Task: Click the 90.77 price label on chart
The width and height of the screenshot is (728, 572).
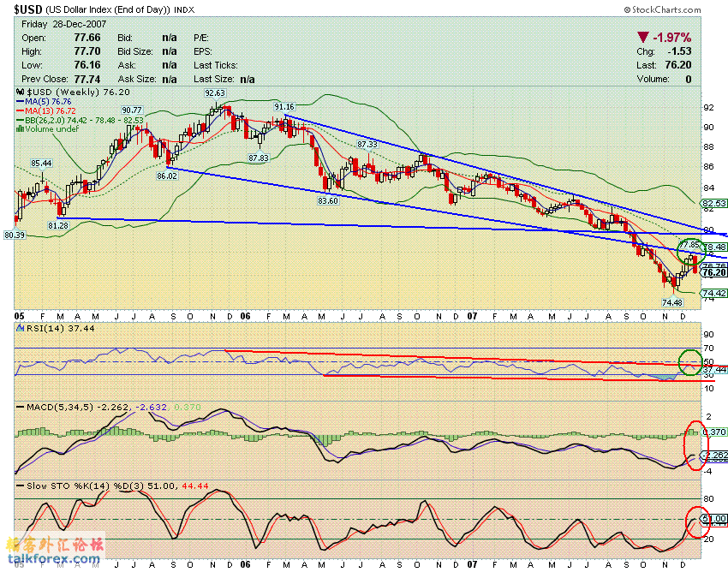Action: [x=132, y=110]
